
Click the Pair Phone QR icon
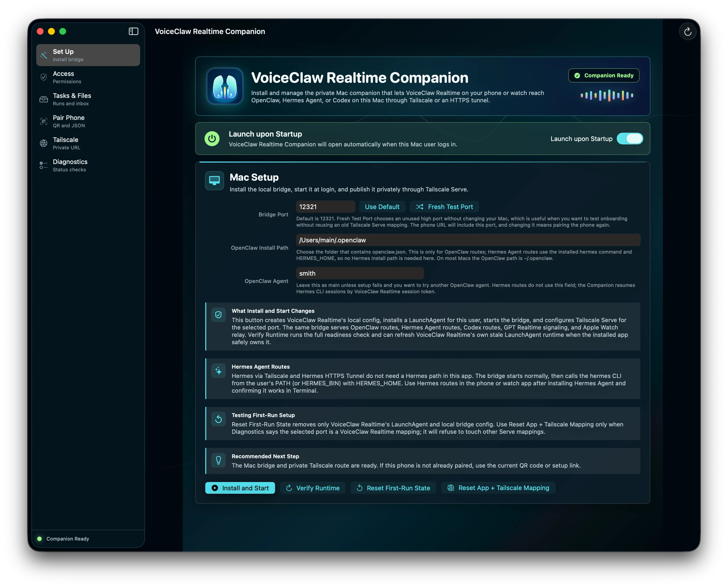pos(44,121)
